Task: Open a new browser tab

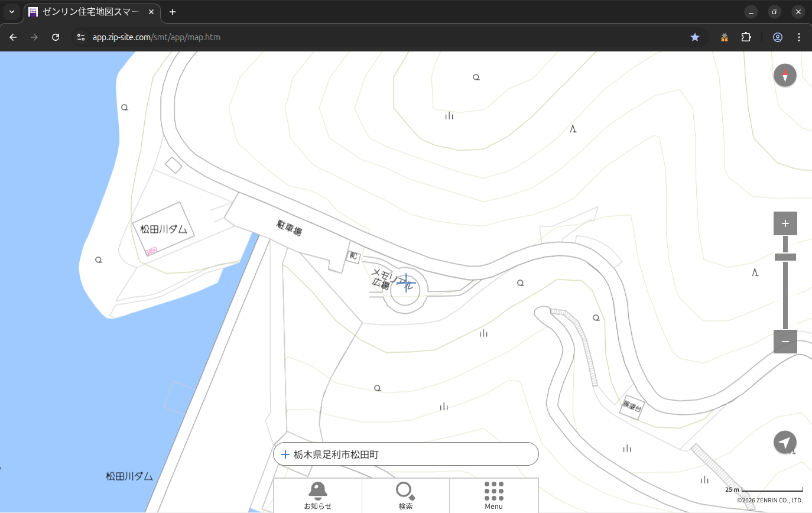Action: pos(173,12)
